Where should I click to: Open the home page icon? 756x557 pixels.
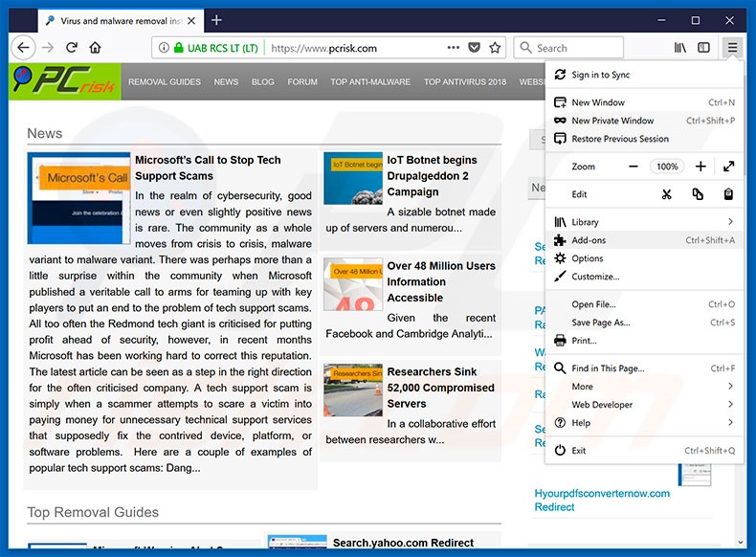[96, 47]
